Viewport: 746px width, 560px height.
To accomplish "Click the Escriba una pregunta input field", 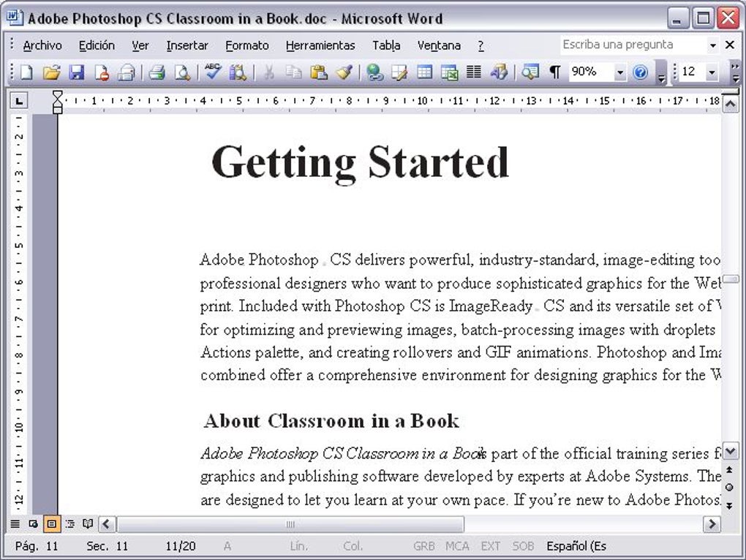I will coord(630,45).
